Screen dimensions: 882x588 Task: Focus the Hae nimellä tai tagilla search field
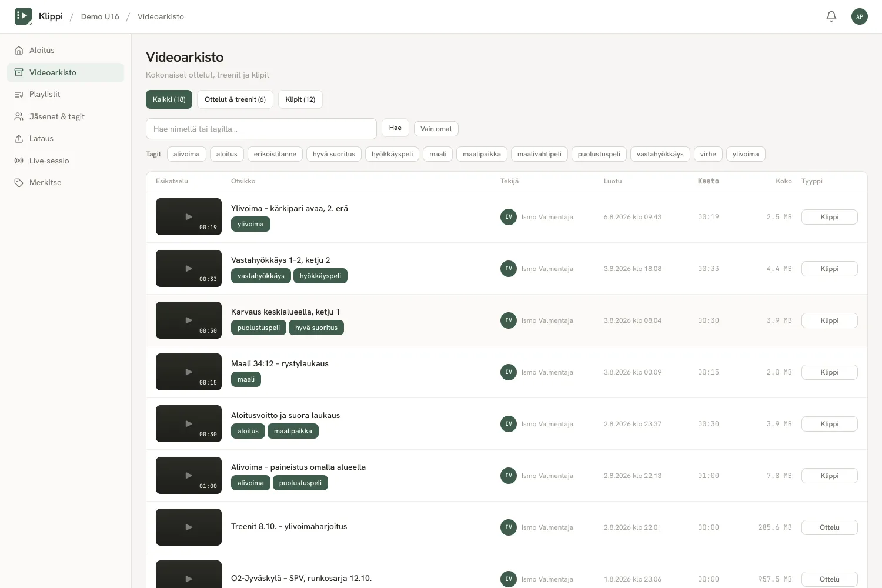click(261, 129)
